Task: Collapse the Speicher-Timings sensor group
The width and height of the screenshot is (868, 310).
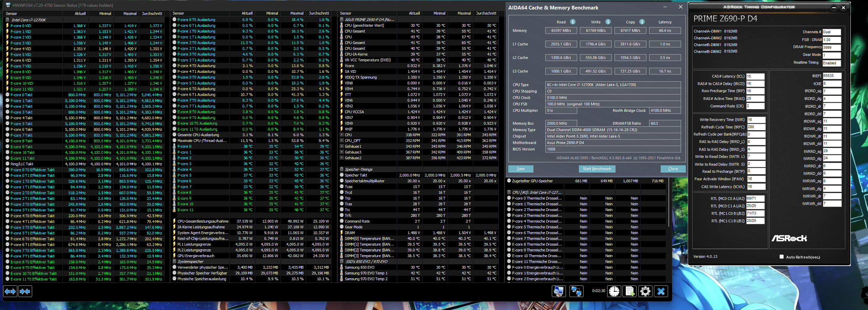Action: pos(342,169)
